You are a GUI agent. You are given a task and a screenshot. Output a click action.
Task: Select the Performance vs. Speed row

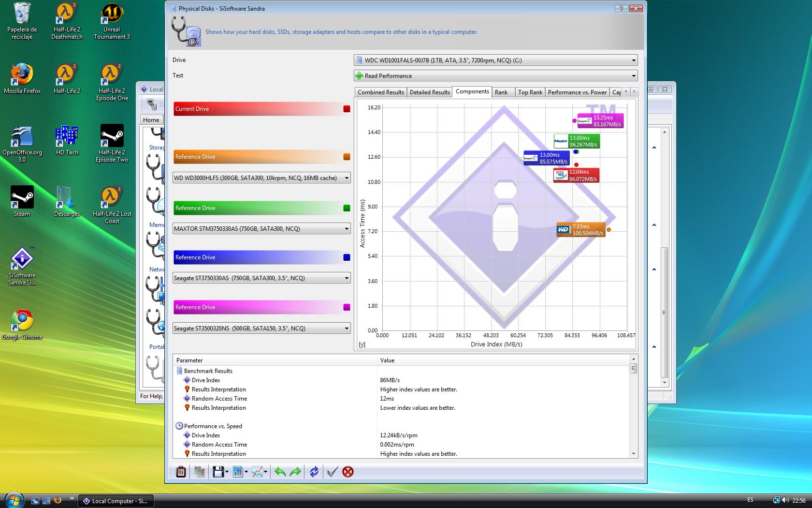pos(402,426)
